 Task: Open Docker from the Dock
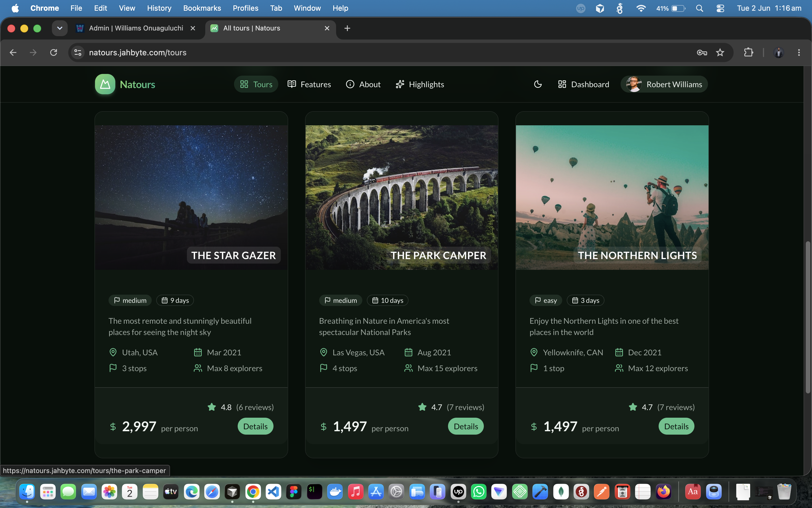pos(335,492)
